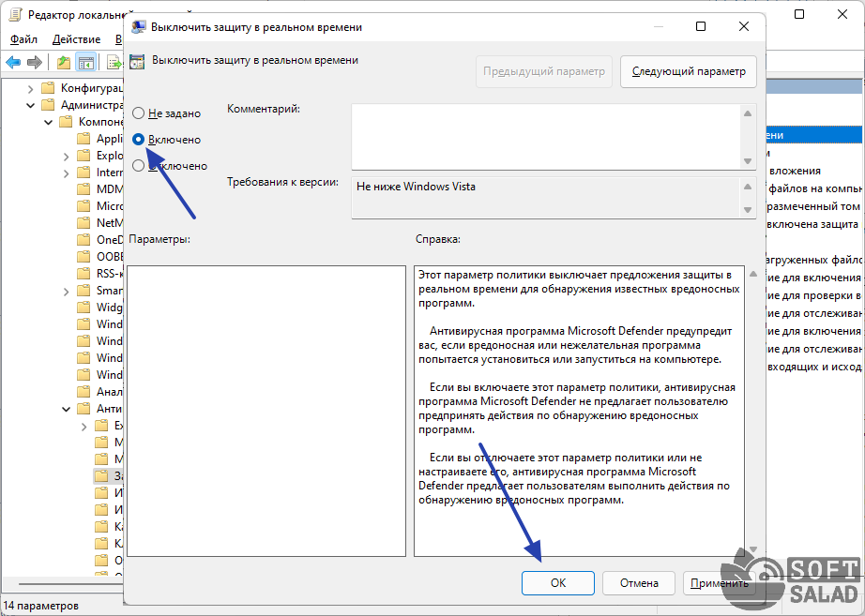Toggle the show/hide console tree toolbar icon
Viewport: 865px width, 616px height.
[x=86, y=62]
